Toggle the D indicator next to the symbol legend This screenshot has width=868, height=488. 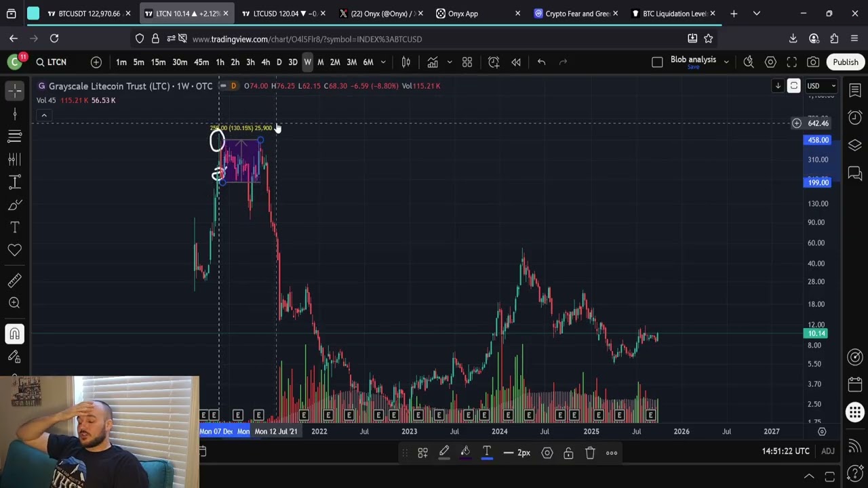[x=233, y=86]
